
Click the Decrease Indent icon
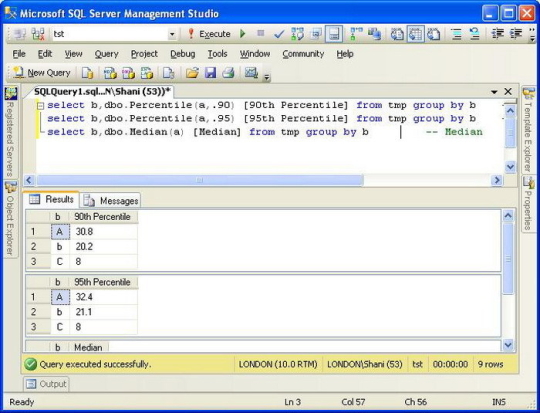coord(497,34)
